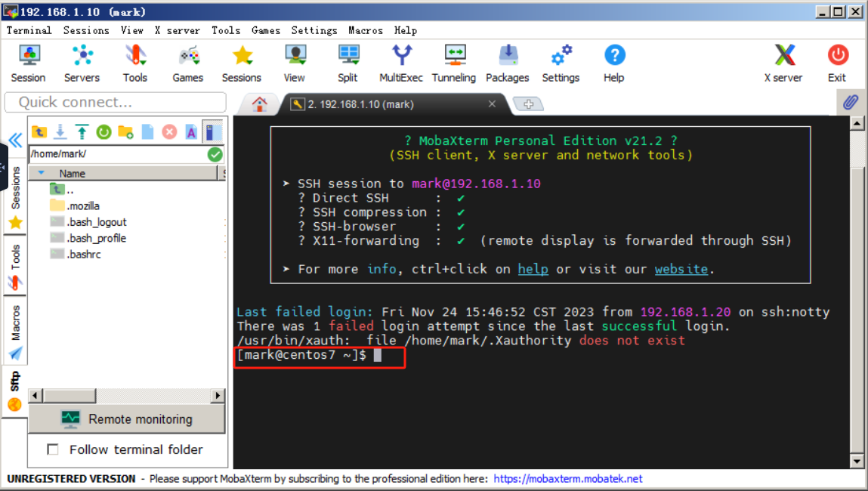Image resolution: width=868 pixels, height=491 pixels.
Task: Open the Help menu in menu bar
Action: (405, 30)
